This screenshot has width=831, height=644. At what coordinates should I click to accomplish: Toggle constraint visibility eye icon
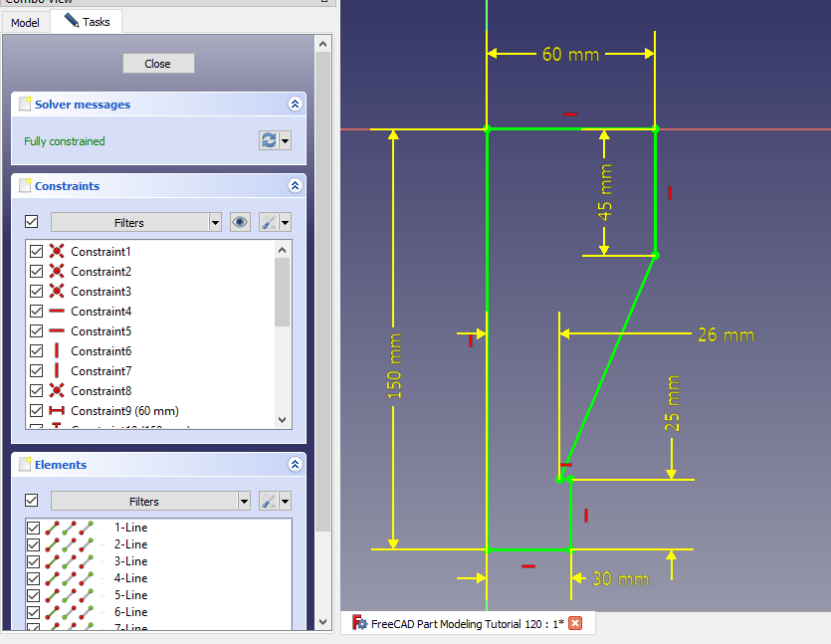click(240, 222)
